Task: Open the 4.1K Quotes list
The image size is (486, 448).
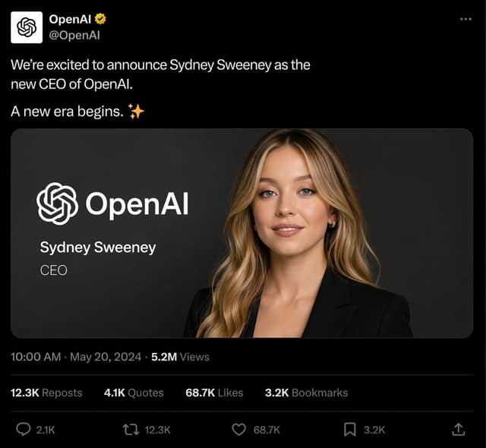Action: pos(134,393)
